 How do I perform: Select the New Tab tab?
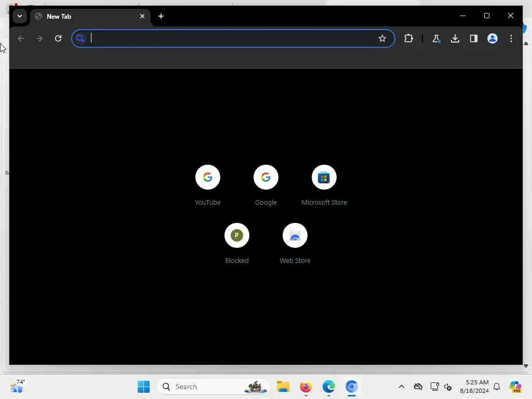pyautogui.click(x=90, y=16)
